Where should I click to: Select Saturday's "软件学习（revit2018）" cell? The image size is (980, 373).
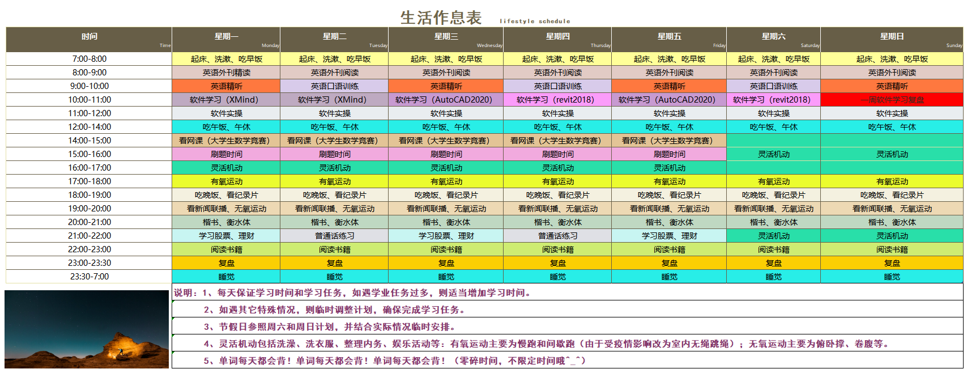773,100
